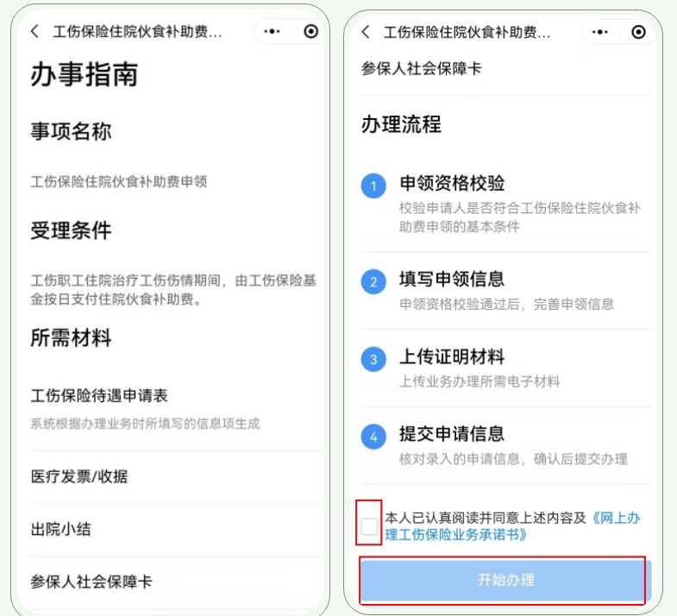Tap the right phone's back arrow
Screen dimensions: 677x616
pos(366,32)
